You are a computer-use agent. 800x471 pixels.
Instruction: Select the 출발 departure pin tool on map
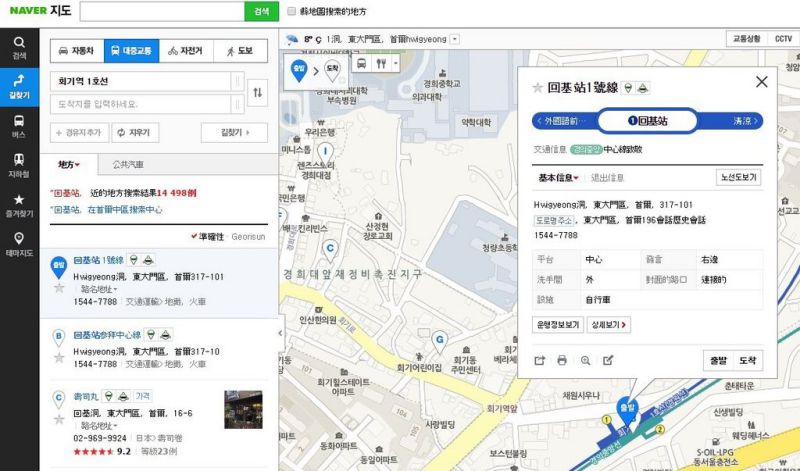(298, 70)
